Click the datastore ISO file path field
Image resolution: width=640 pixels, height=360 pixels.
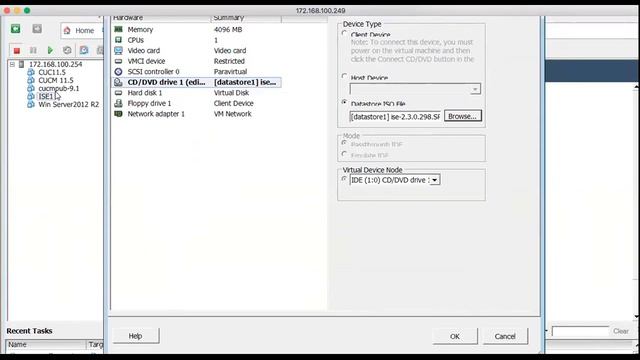(395, 117)
